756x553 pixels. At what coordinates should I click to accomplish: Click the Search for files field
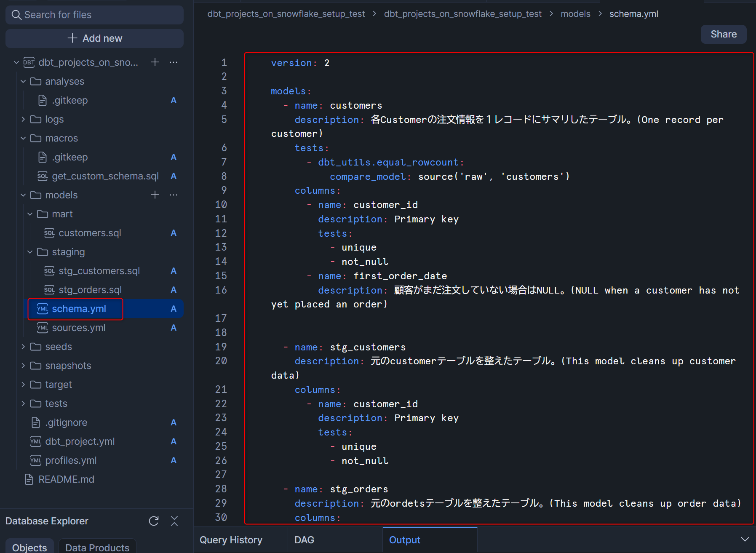click(94, 15)
